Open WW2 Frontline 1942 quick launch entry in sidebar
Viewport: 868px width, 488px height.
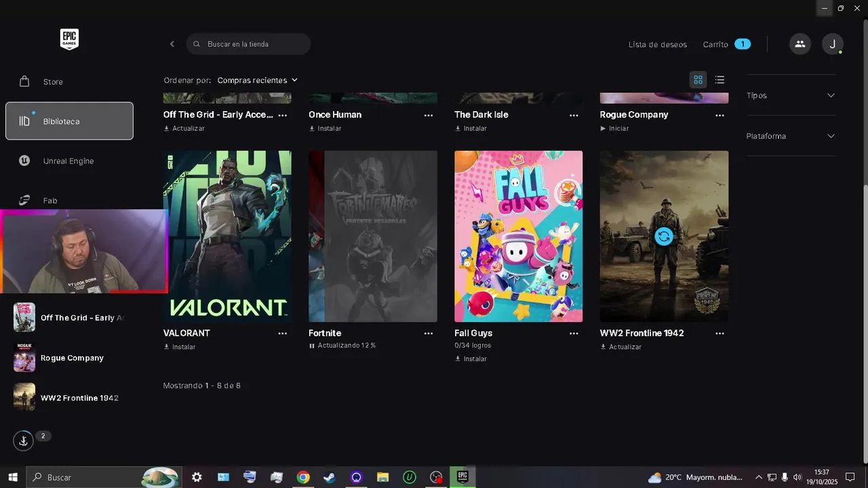[x=69, y=397]
